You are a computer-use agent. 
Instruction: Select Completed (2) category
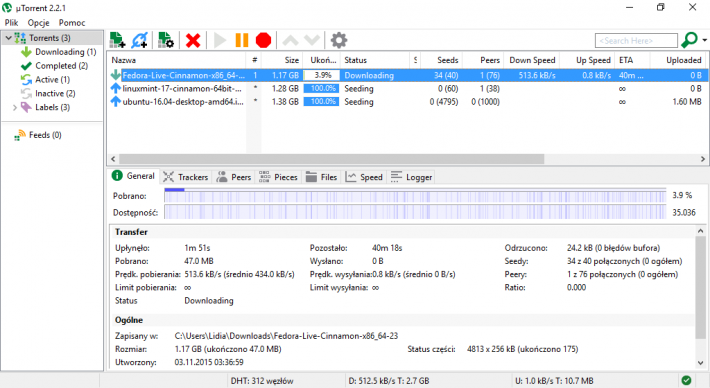[62, 66]
